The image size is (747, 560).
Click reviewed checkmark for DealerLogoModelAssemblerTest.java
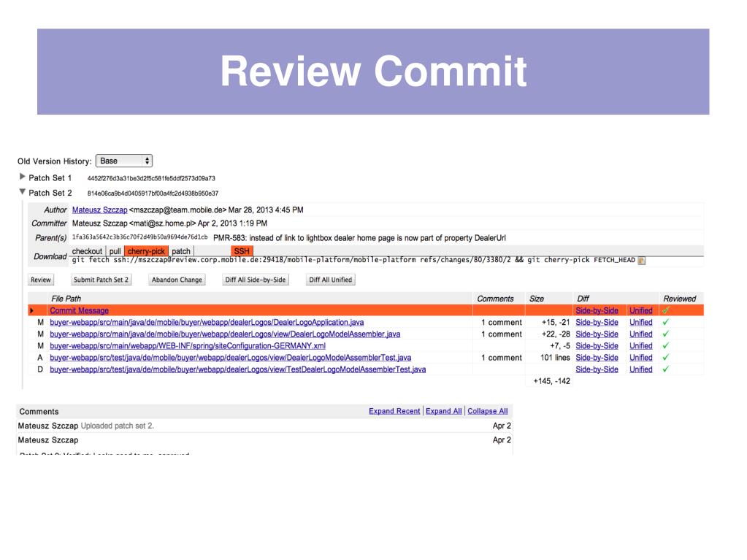click(665, 357)
